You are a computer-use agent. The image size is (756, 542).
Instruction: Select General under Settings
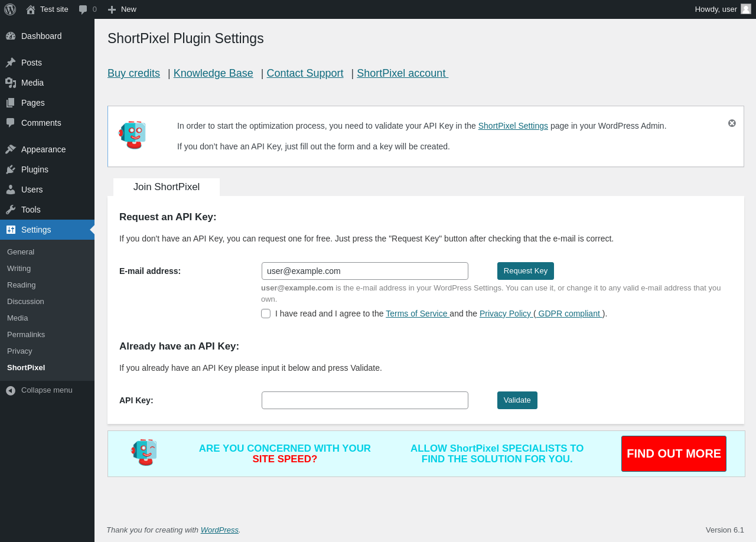(x=47, y=252)
